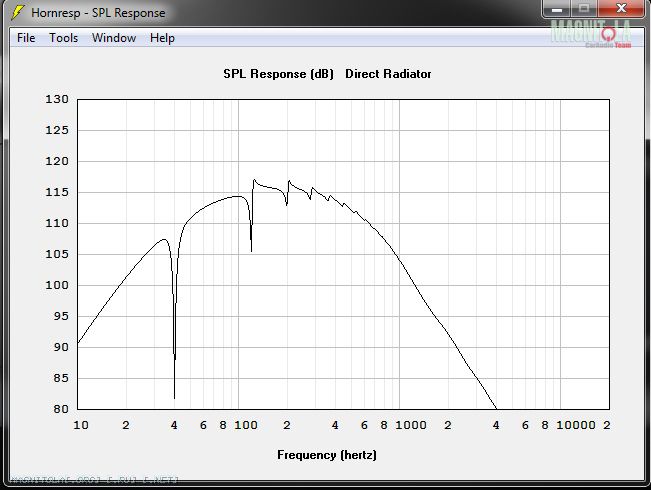Click the 120 value on the vertical axis

pyautogui.click(x=57, y=161)
